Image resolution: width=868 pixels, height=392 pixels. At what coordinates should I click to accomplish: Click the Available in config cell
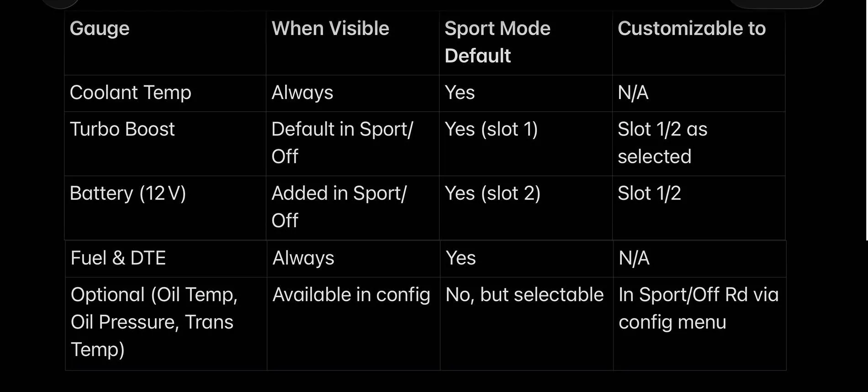point(351,295)
